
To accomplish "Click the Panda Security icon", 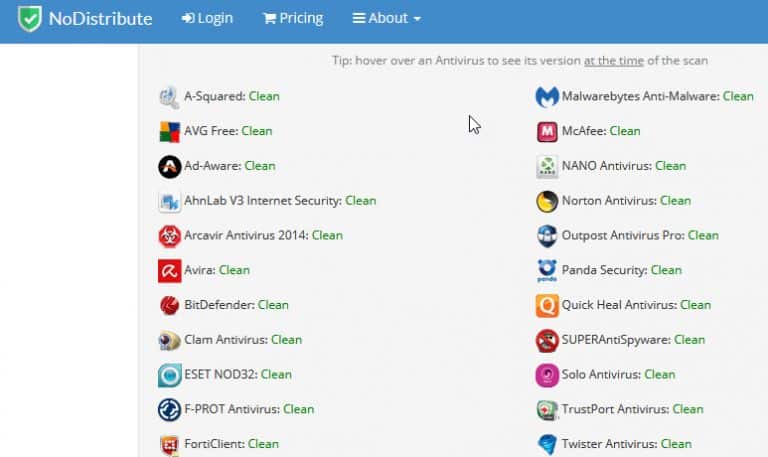I will 547,270.
